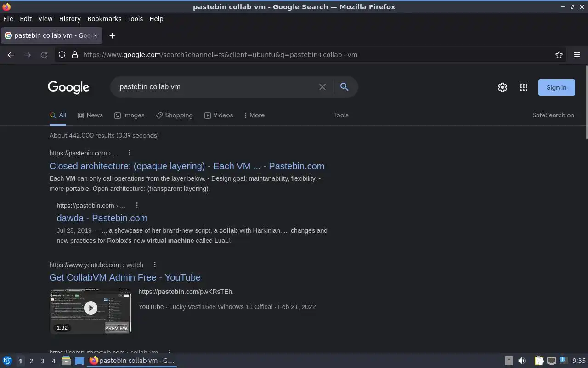Image resolution: width=588 pixels, height=368 pixels.
Task: Submit search with magnifier icon
Action: [344, 86]
